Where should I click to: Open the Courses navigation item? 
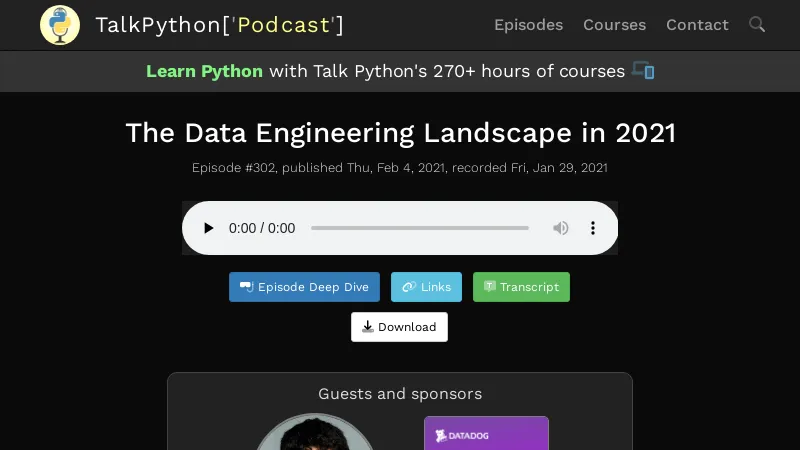(614, 25)
